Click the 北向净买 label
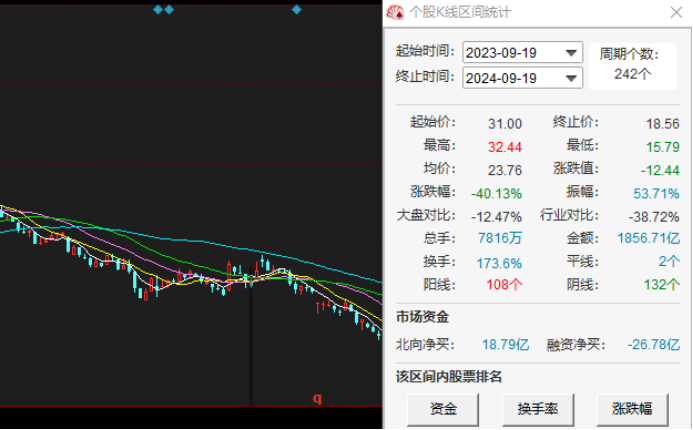This screenshot has width=693, height=430. [425, 344]
